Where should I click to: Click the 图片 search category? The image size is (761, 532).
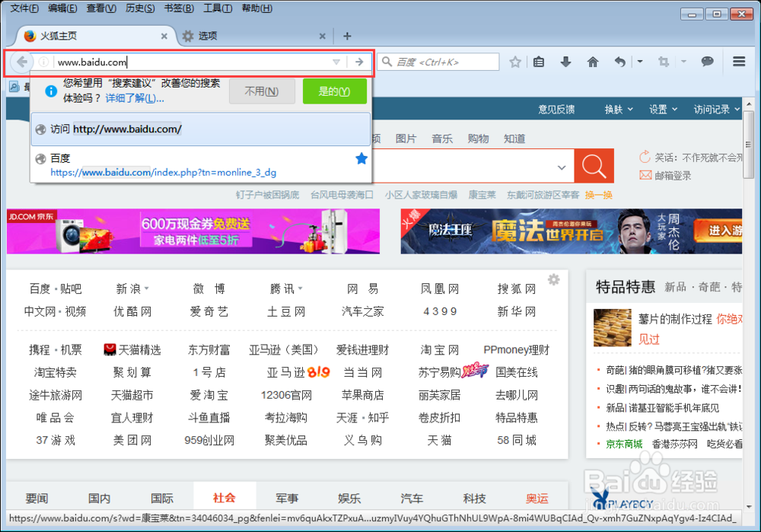click(406, 139)
